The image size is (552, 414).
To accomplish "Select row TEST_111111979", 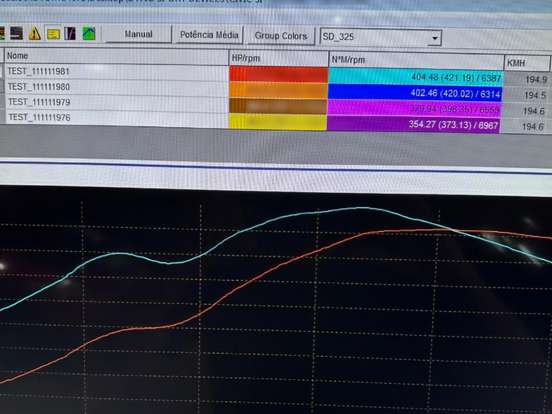I will [116, 102].
